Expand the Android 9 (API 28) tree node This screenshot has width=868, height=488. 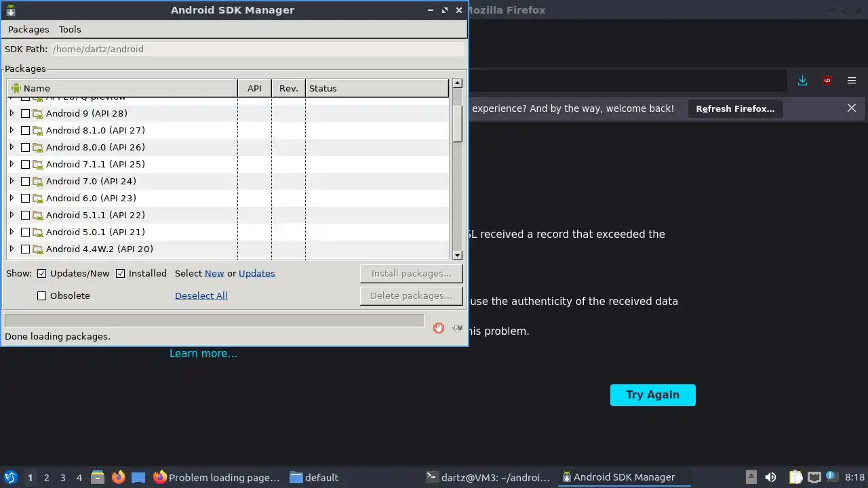[x=12, y=113]
